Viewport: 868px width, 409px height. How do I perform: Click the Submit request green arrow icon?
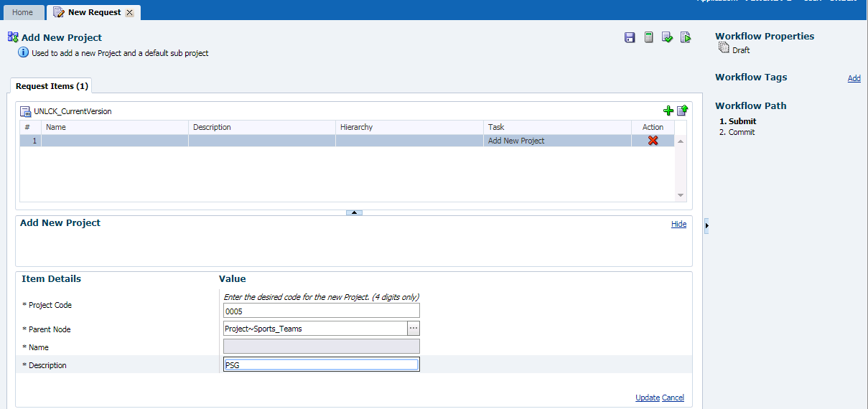(x=686, y=37)
